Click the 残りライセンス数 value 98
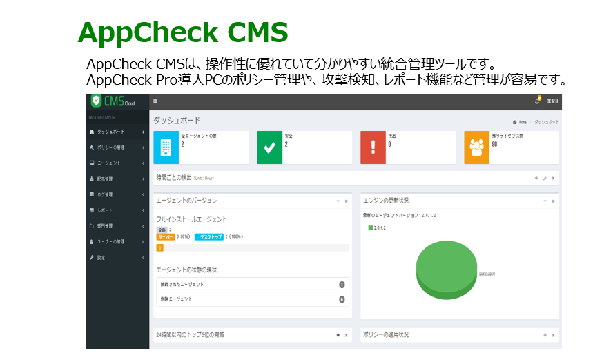Image resolution: width=593 pixels, height=364 pixels. [494, 144]
